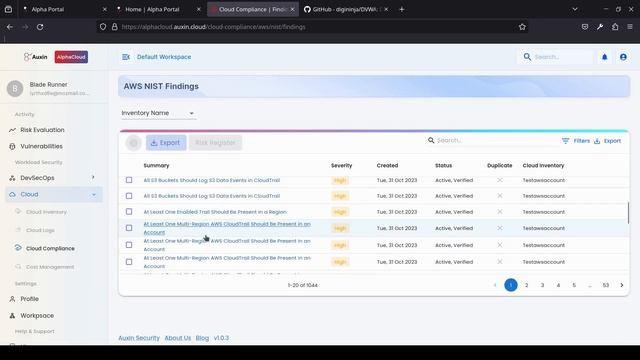
Task: Click the blue Export button
Action: [x=166, y=143]
